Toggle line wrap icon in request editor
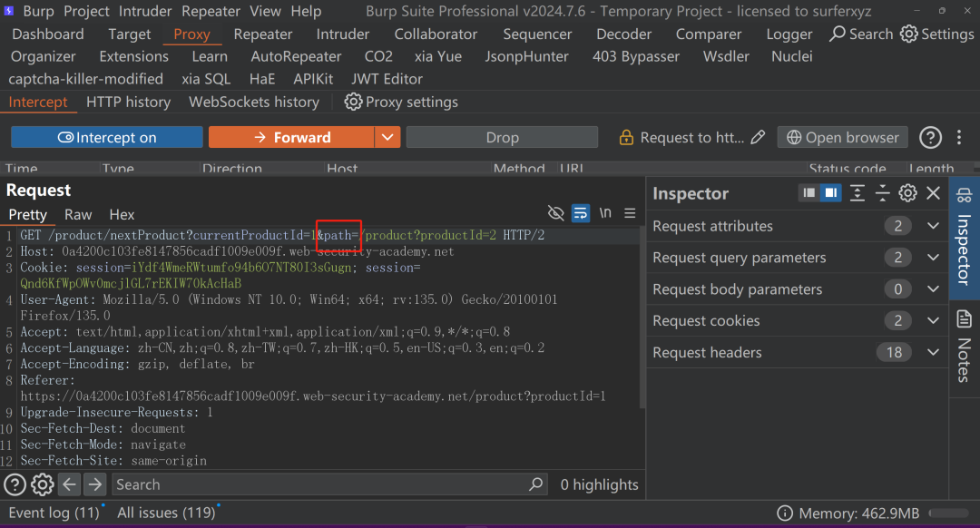This screenshot has height=528, width=980. pyautogui.click(x=581, y=213)
